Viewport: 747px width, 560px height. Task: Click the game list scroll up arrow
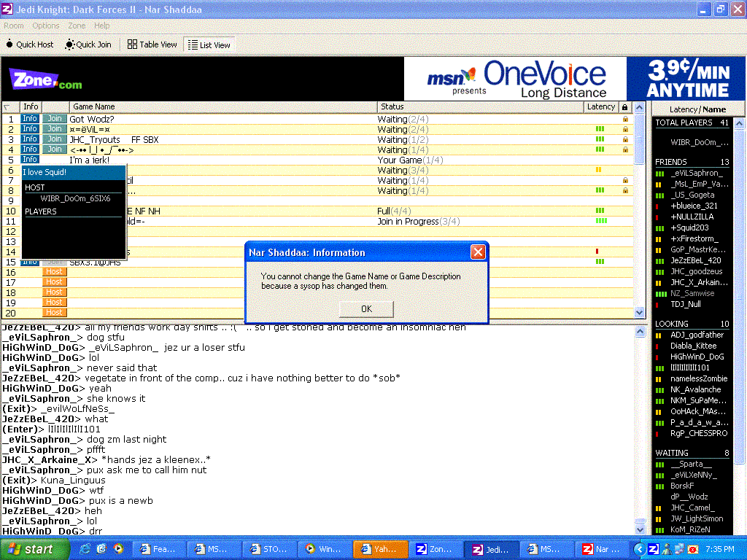tap(639, 108)
